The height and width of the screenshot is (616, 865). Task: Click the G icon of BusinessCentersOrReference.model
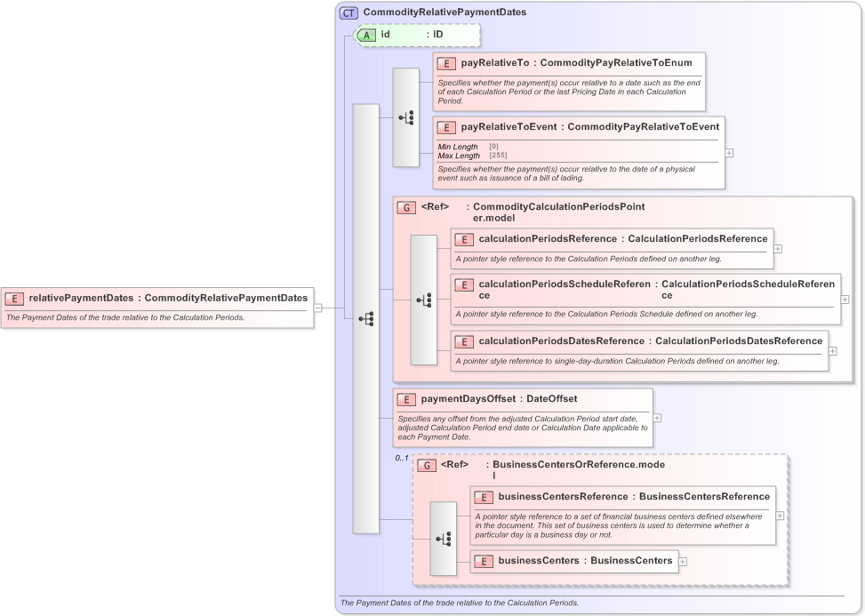click(x=427, y=466)
